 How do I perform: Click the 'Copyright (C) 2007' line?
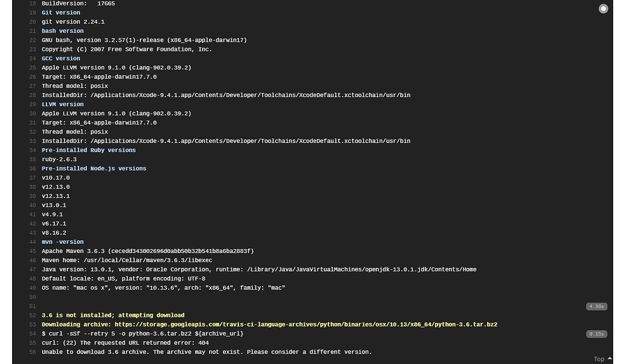pyautogui.click(x=127, y=49)
